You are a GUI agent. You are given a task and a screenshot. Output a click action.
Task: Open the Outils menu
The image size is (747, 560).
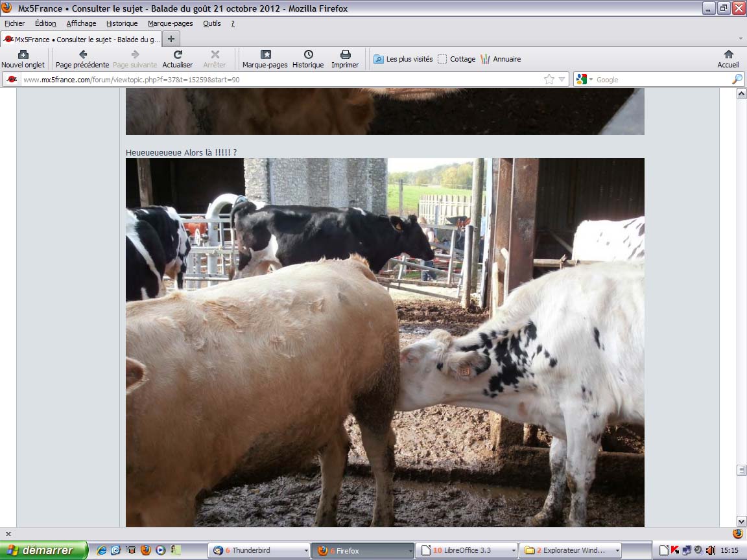[212, 23]
